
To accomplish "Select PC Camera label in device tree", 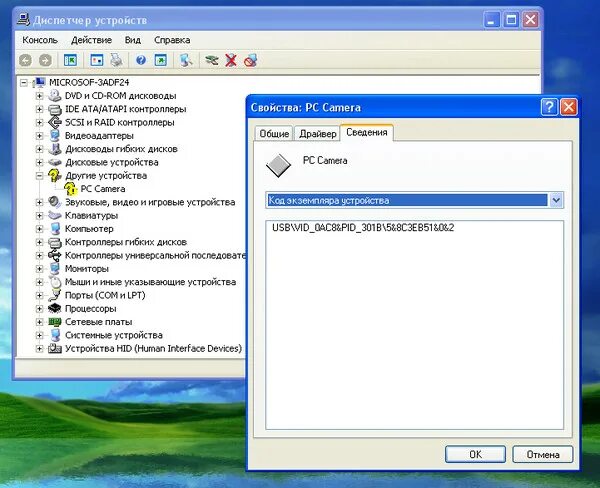I will (103, 189).
